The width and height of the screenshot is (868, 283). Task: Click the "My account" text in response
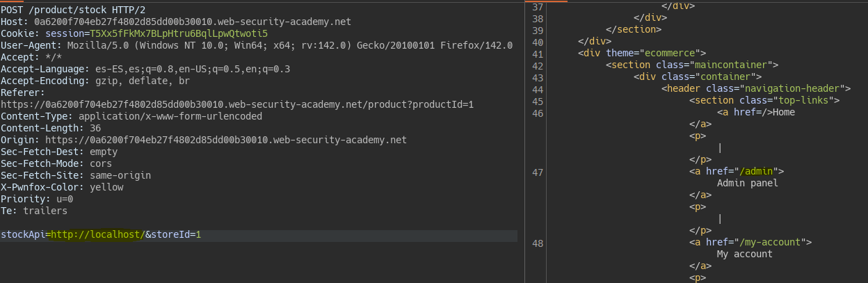coord(744,254)
